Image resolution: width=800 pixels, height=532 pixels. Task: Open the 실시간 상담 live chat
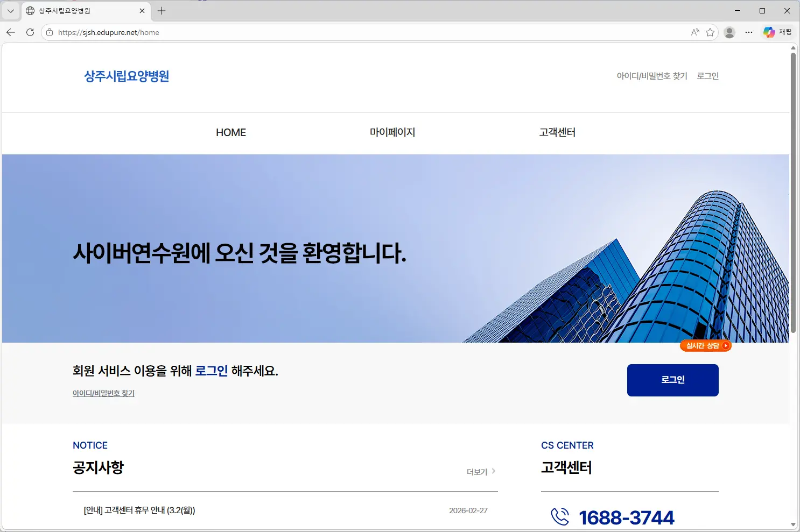[706, 345]
